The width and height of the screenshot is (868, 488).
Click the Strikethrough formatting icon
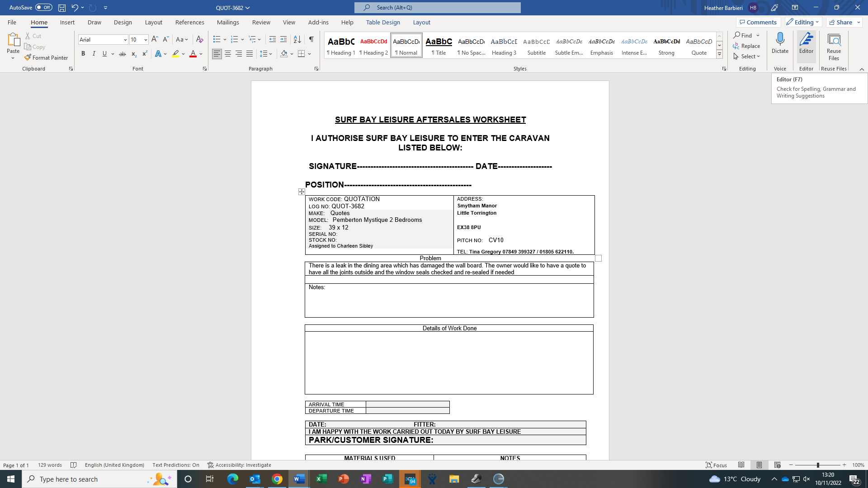(122, 54)
